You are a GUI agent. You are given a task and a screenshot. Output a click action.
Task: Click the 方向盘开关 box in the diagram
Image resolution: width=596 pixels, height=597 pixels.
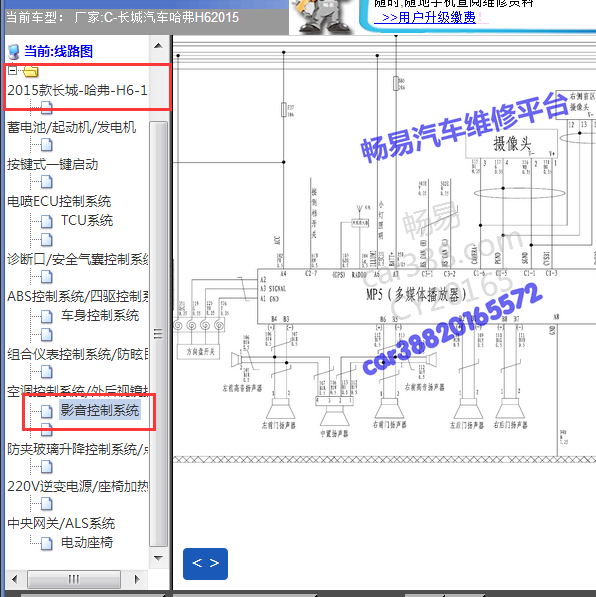tap(198, 351)
